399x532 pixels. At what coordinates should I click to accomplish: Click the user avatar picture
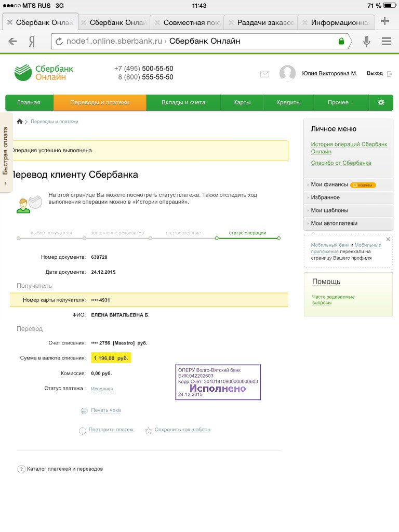pyautogui.click(x=287, y=73)
